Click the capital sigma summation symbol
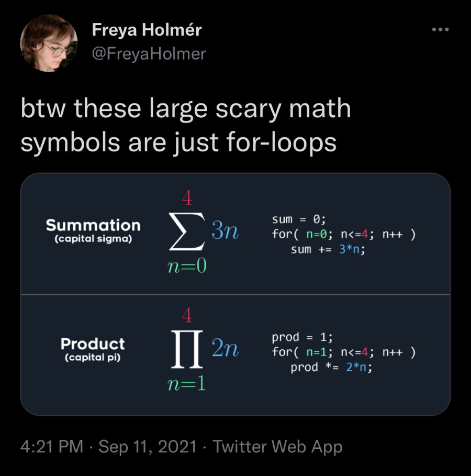The height and width of the screenshot is (476, 471). [187, 231]
